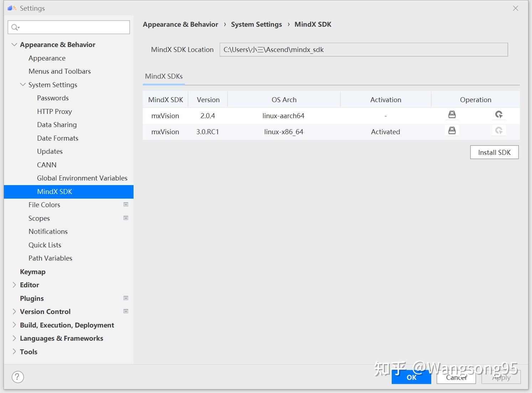Click the File Colors project-level icon
The width and height of the screenshot is (532, 393).
click(x=126, y=205)
